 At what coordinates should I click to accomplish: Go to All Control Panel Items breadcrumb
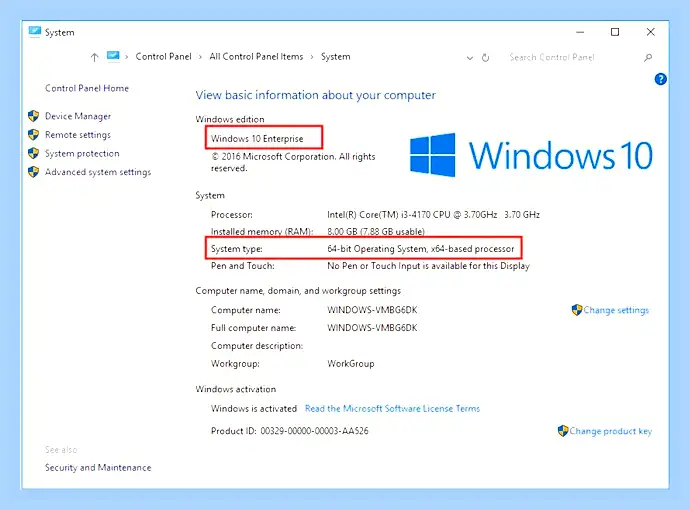pyautogui.click(x=256, y=56)
